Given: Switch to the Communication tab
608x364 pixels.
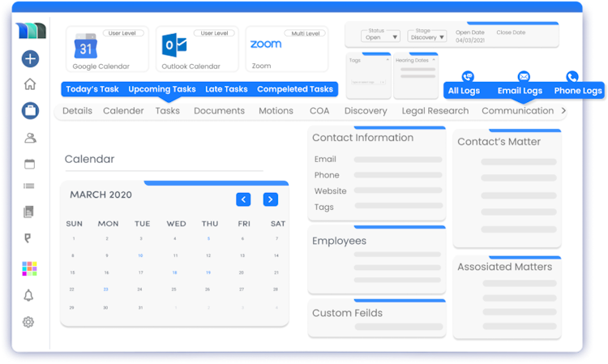Looking at the screenshot, I should (518, 111).
